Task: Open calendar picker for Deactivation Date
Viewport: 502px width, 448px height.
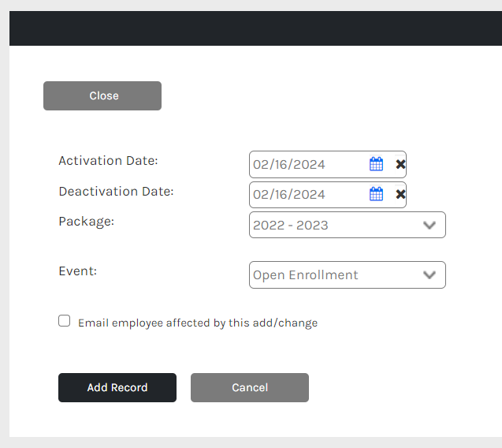Action: [376, 194]
